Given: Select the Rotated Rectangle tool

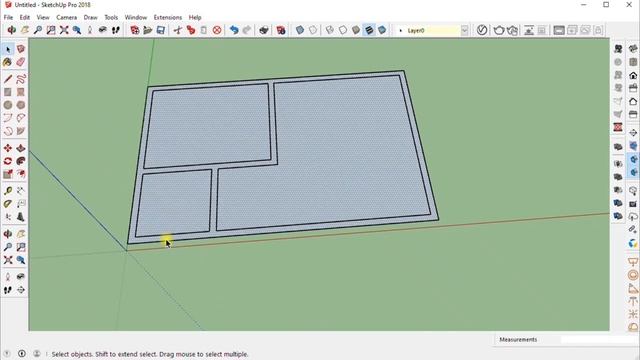Looking at the screenshot, I should tap(21, 92).
